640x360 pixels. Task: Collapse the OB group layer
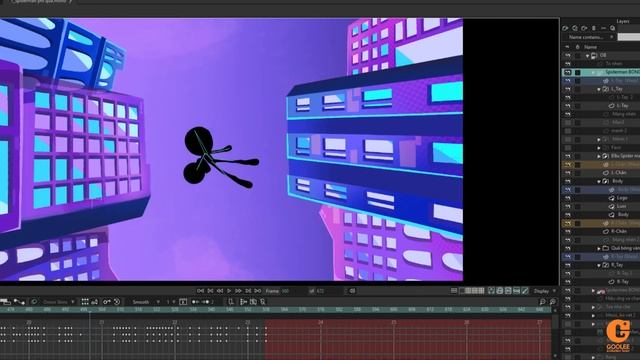587,56
